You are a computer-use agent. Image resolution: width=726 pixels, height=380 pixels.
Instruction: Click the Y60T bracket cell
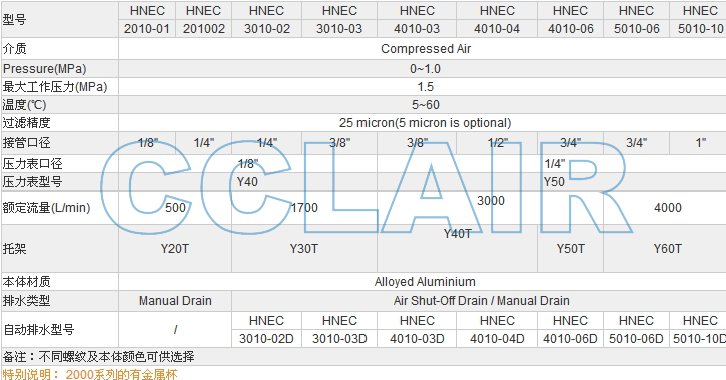(667, 249)
